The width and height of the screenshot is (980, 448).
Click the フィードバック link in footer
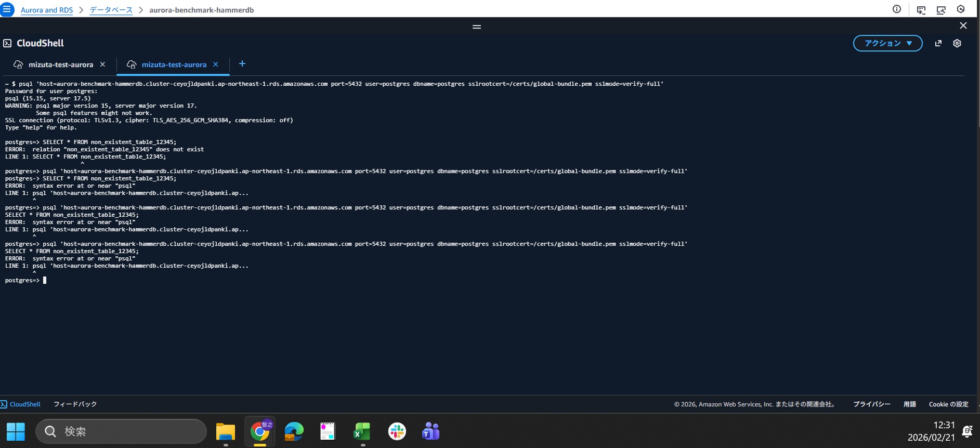point(75,404)
